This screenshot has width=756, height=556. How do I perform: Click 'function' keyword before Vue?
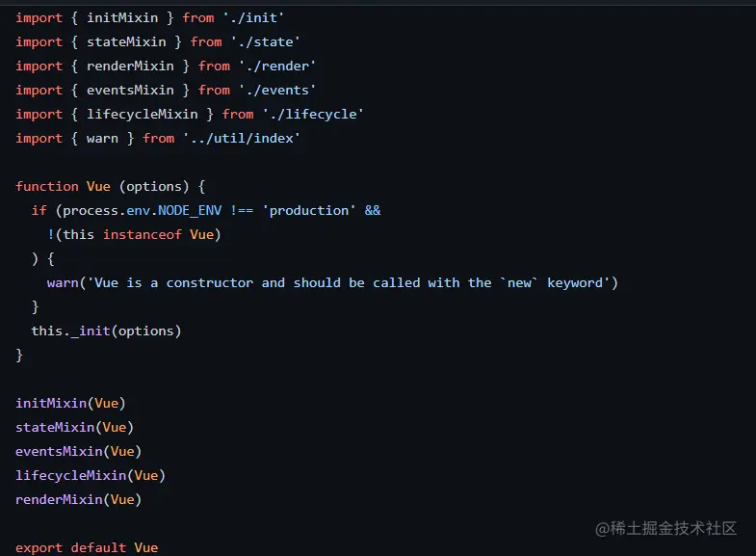pyautogui.click(x=47, y=187)
